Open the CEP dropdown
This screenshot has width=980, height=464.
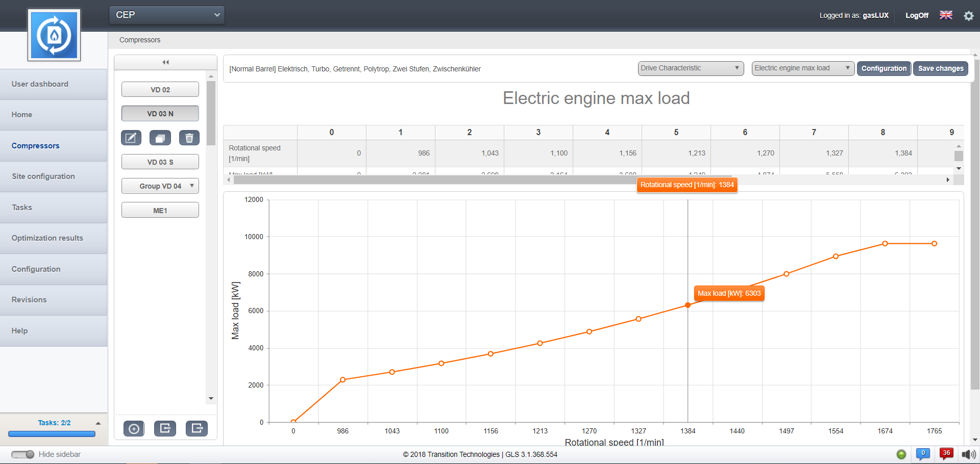(x=167, y=15)
